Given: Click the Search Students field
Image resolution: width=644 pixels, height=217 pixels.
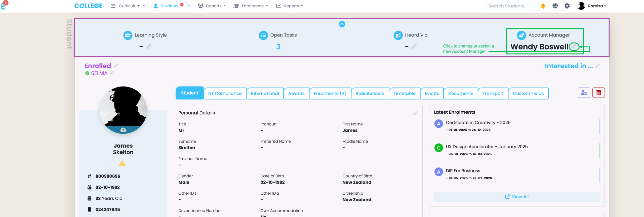Looking at the screenshot, I should pos(508,6).
